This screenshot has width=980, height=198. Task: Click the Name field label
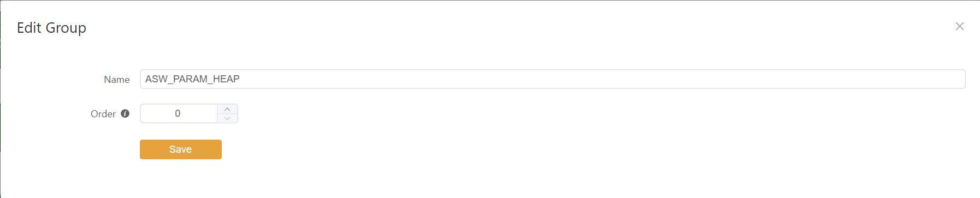coord(117,80)
